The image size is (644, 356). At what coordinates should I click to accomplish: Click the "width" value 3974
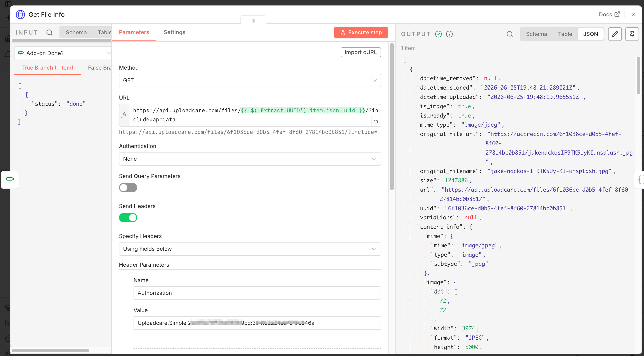pos(468,328)
